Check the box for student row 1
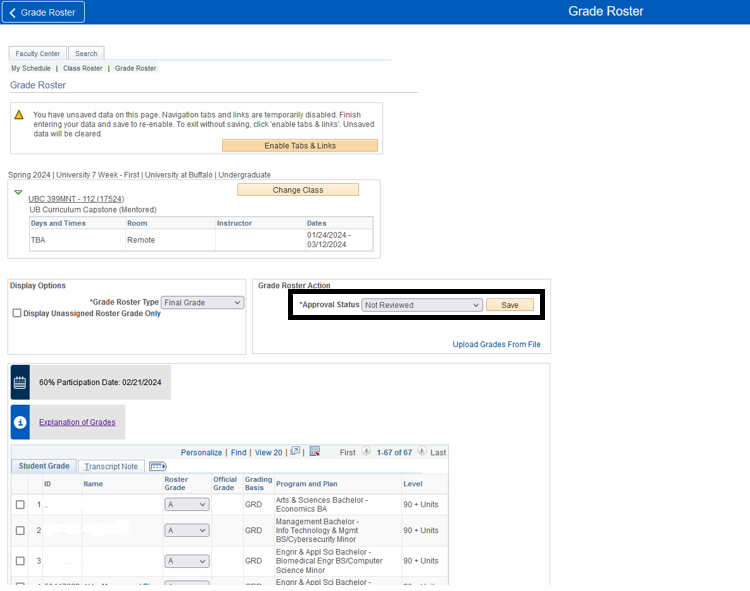The image size is (750, 591). 20,505
